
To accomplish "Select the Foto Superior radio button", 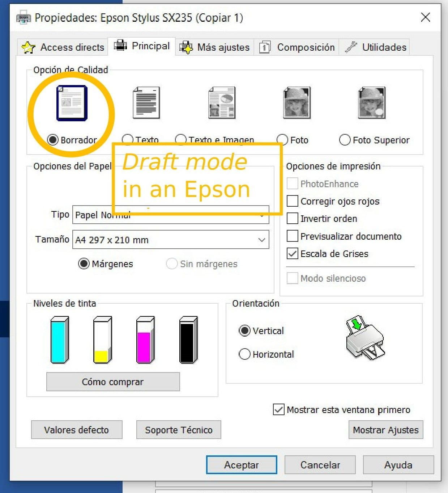I will [x=345, y=140].
